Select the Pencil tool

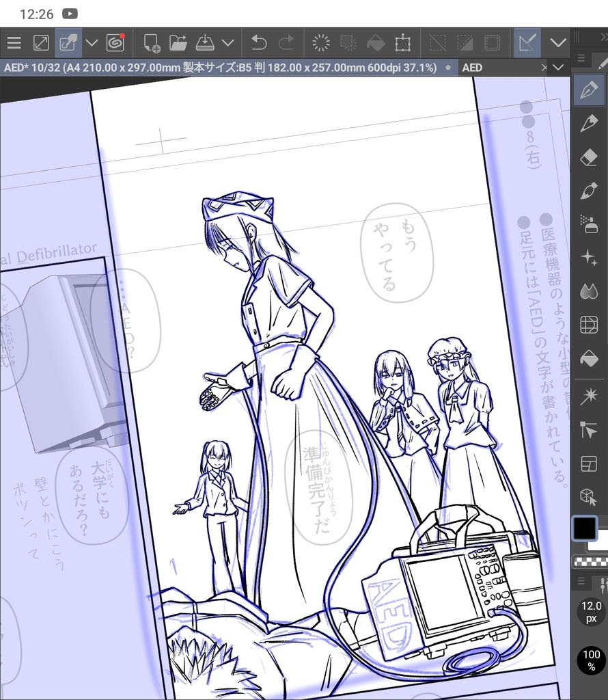pyautogui.click(x=589, y=123)
